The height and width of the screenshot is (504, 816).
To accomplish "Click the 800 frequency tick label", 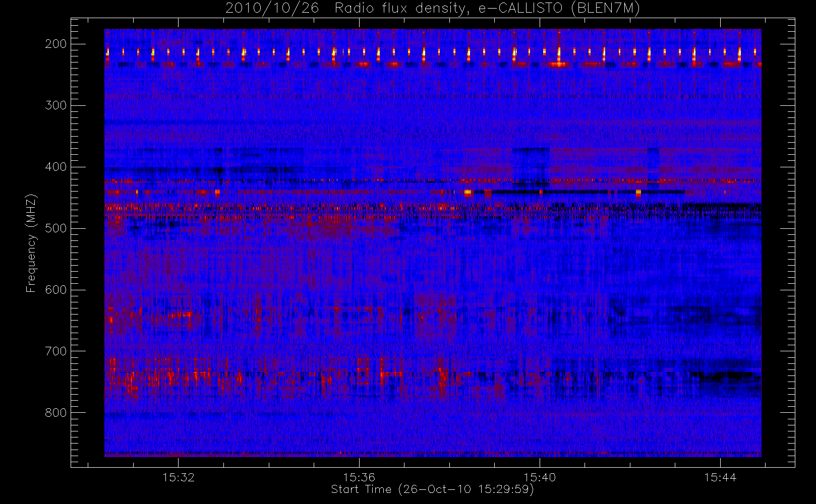I will (56, 413).
